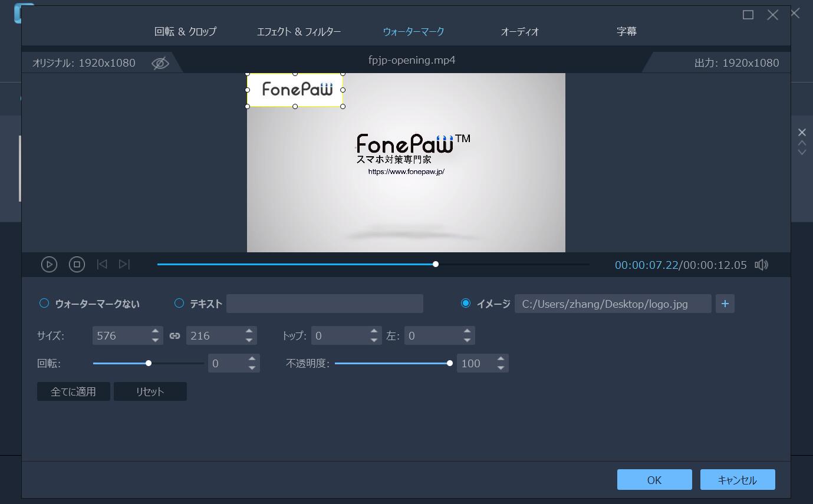The image size is (813, 504).
Task: Increase 回転 rotation value
Action: (x=252, y=359)
